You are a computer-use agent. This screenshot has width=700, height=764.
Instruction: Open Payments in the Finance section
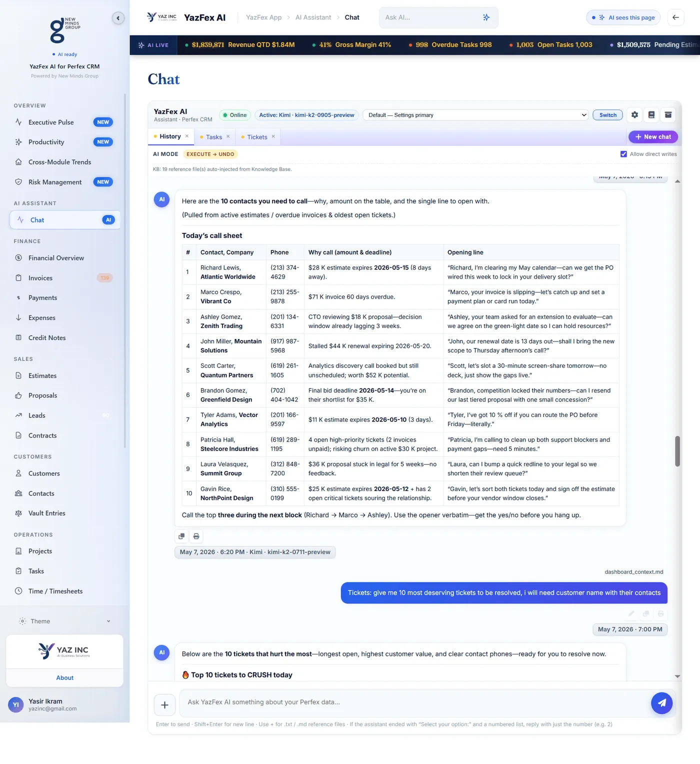(x=65, y=298)
